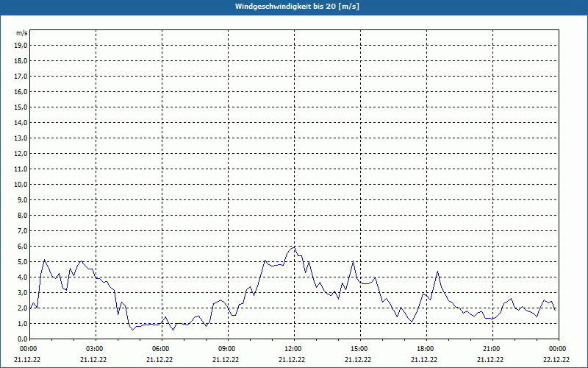Click the 21.12.22 date under 12:00

click(x=292, y=359)
